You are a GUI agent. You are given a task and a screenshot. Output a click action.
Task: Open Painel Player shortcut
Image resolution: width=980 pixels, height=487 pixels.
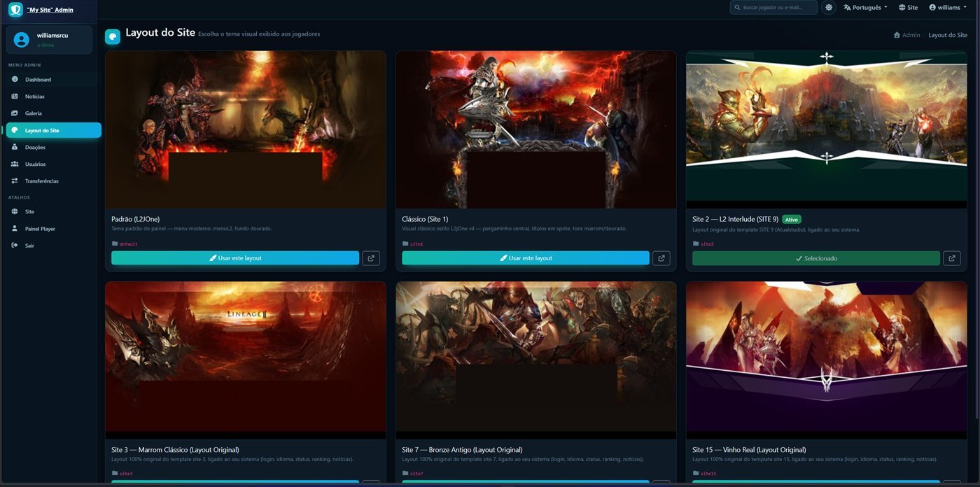tap(54, 229)
